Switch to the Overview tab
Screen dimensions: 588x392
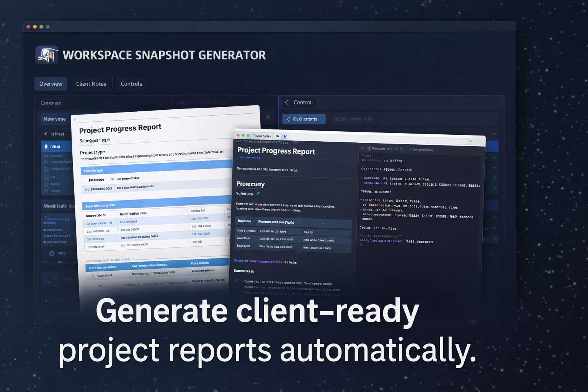tap(51, 84)
